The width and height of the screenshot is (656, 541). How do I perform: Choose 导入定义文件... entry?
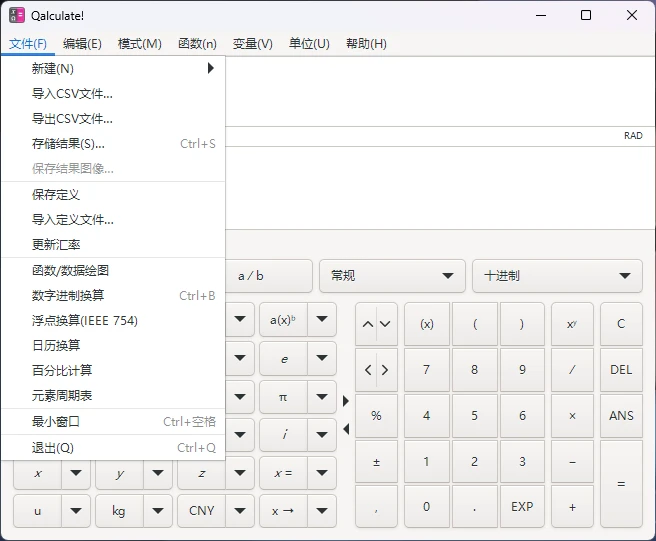coord(113,220)
